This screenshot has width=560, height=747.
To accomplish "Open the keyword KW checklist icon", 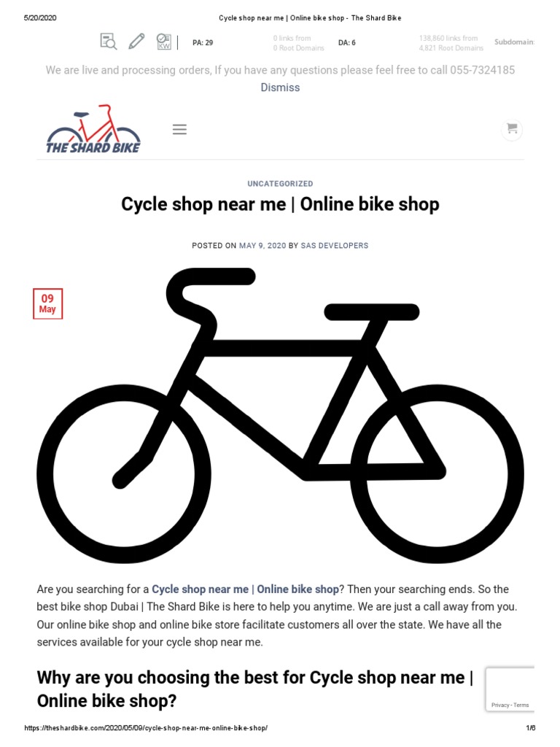I will pos(164,42).
